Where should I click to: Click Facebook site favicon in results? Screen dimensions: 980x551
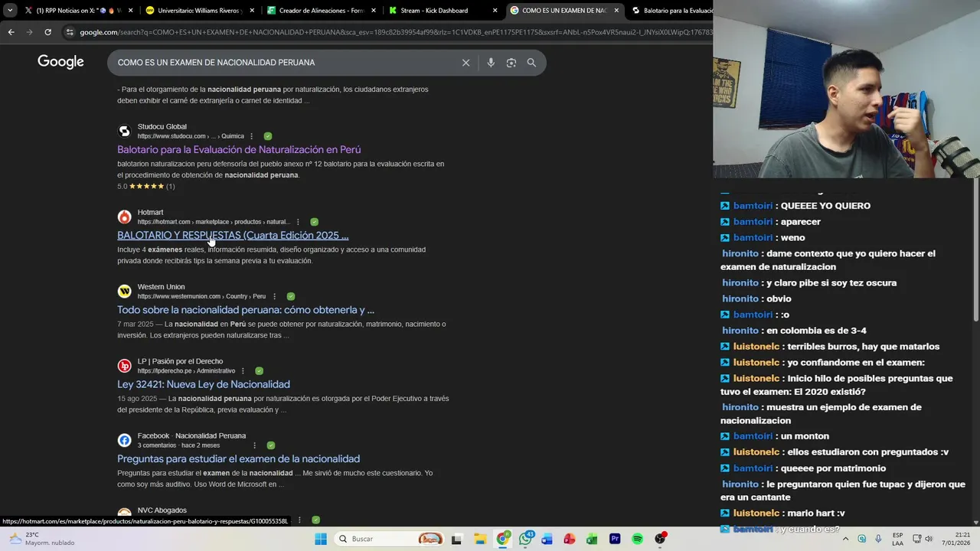pyautogui.click(x=124, y=440)
